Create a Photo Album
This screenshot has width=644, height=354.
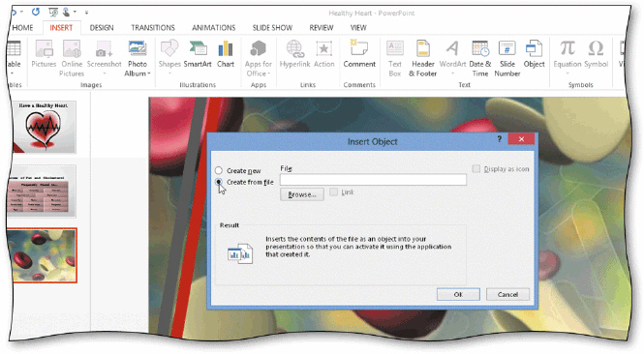point(138,58)
